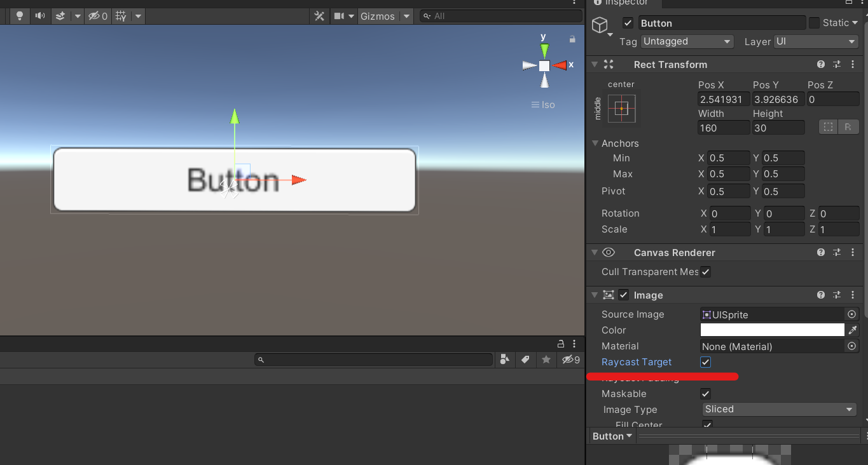Click the Anchors Min X field
The width and height of the screenshot is (868, 465).
tap(729, 158)
